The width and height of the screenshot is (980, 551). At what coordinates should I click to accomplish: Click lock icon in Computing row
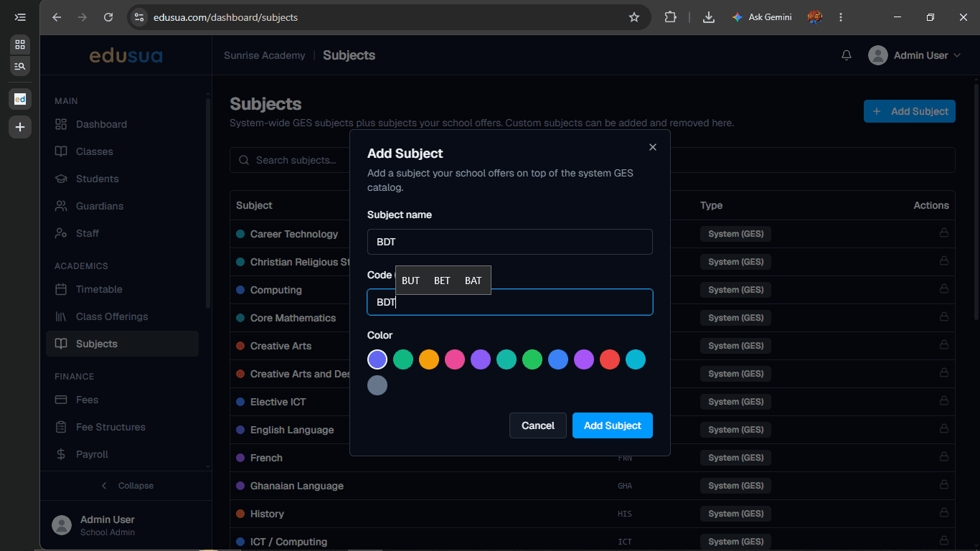(943, 289)
